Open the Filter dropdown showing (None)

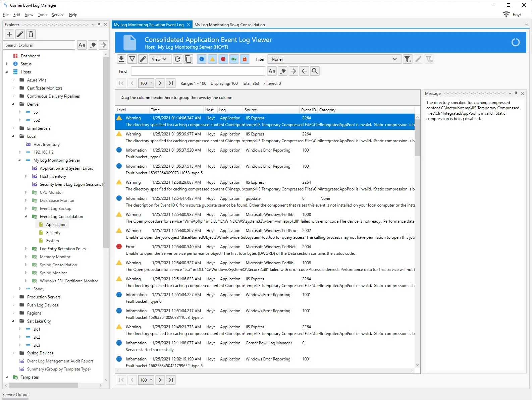[x=333, y=59]
